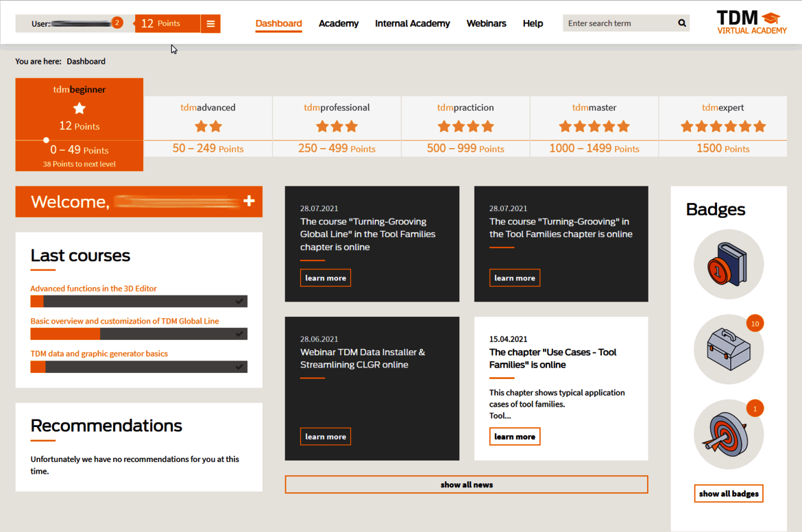Click show all news button
Viewport: 802px width, 532px height.
click(467, 485)
